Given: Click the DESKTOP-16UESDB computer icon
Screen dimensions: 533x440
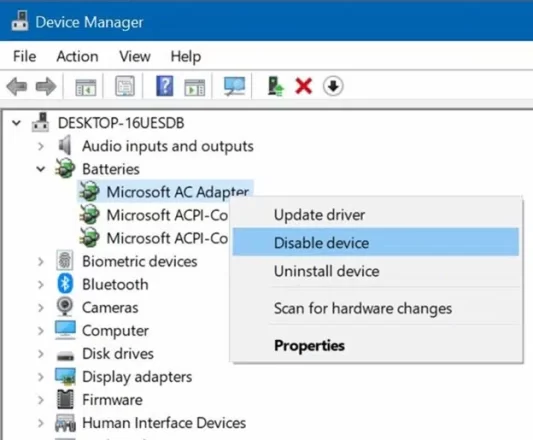Looking at the screenshot, I should click(41, 122).
